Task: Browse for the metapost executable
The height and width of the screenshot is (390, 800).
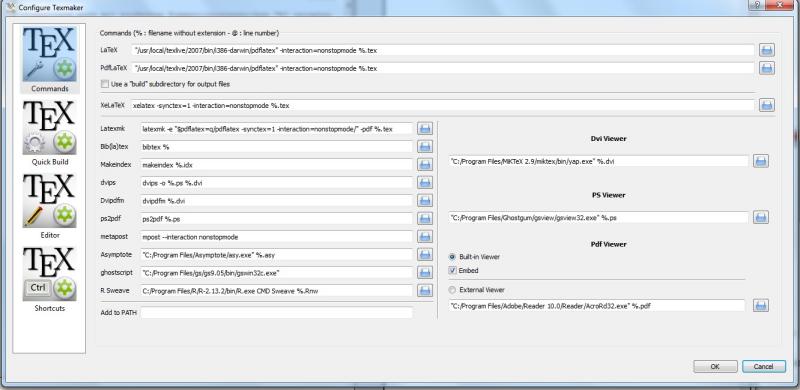Action: [x=424, y=236]
